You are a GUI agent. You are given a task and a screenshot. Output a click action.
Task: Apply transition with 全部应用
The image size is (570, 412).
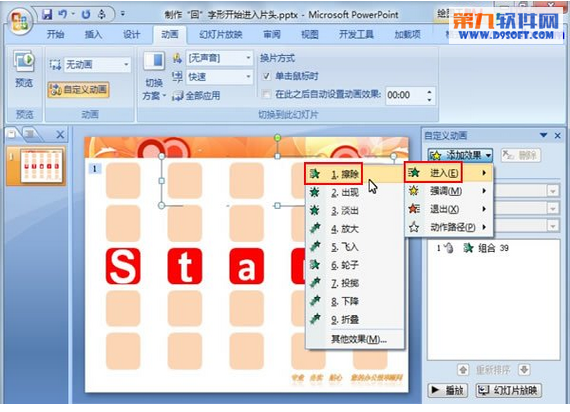[x=196, y=96]
